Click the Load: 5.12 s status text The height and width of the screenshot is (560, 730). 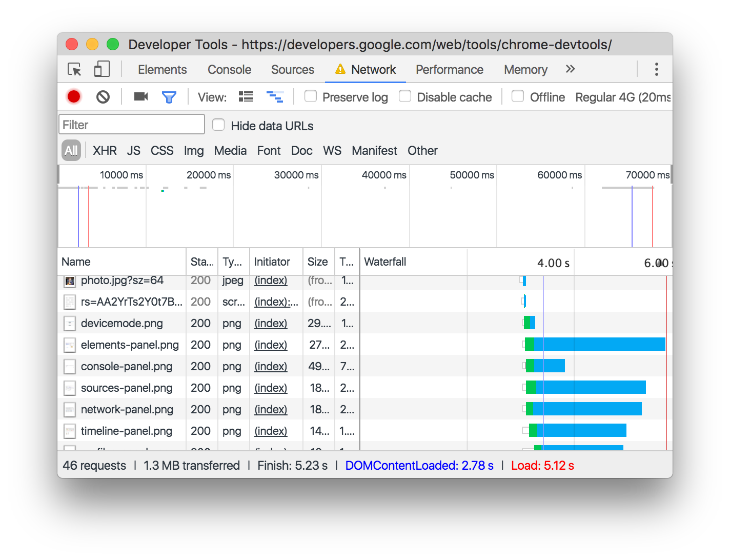[542, 466]
